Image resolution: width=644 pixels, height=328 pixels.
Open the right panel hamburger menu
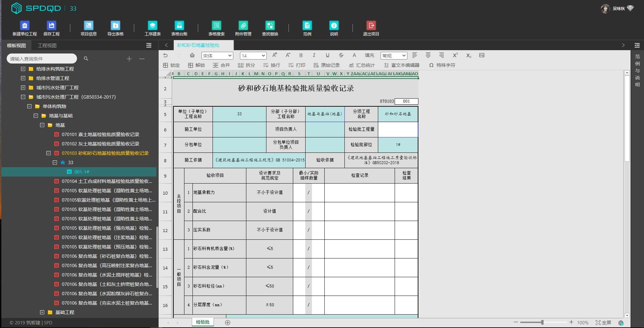[x=637, y=45]
